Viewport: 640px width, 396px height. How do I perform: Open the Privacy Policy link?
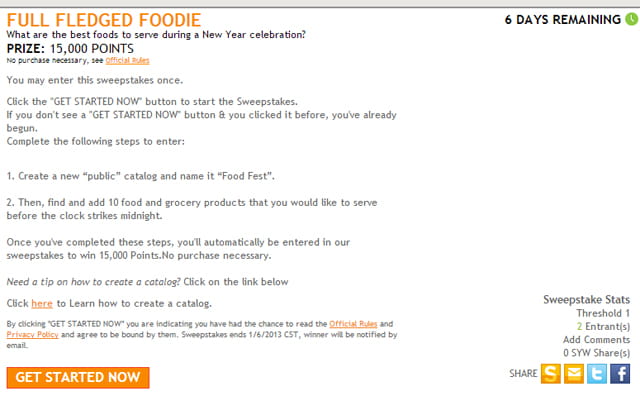(33, 334)
